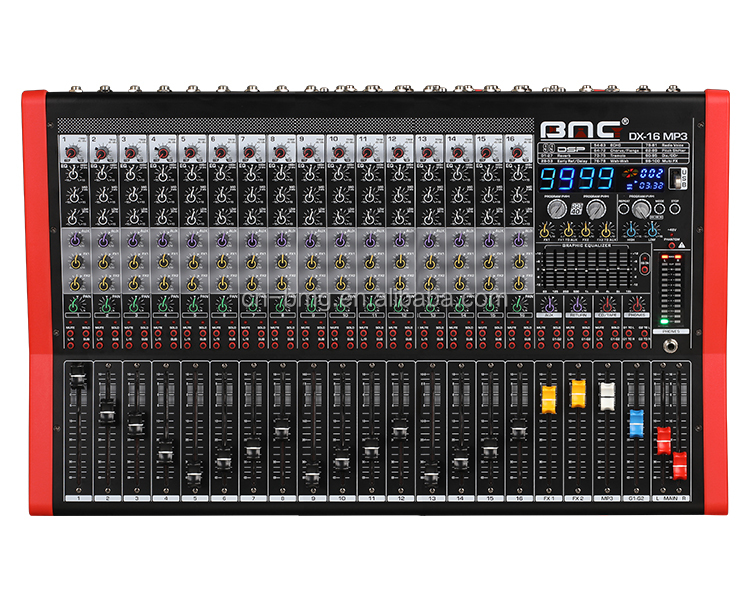This screenshot has height=600, width=750.
Task: Adjust channel 4 middle EQ knob
Action: pos(163,195)
